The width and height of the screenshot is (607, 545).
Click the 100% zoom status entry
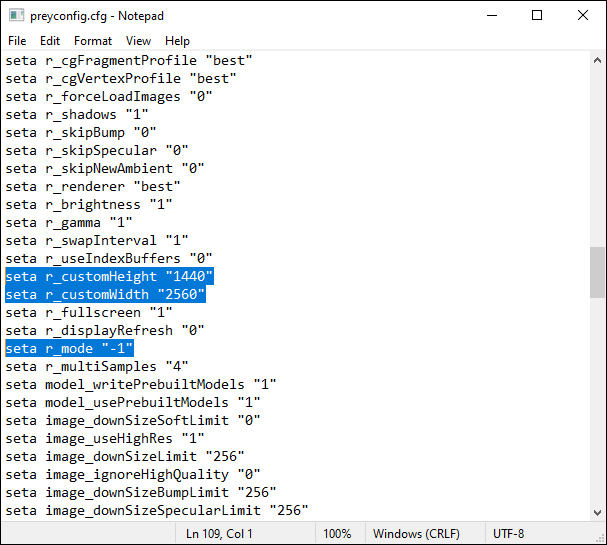click(x=337, y=534)
